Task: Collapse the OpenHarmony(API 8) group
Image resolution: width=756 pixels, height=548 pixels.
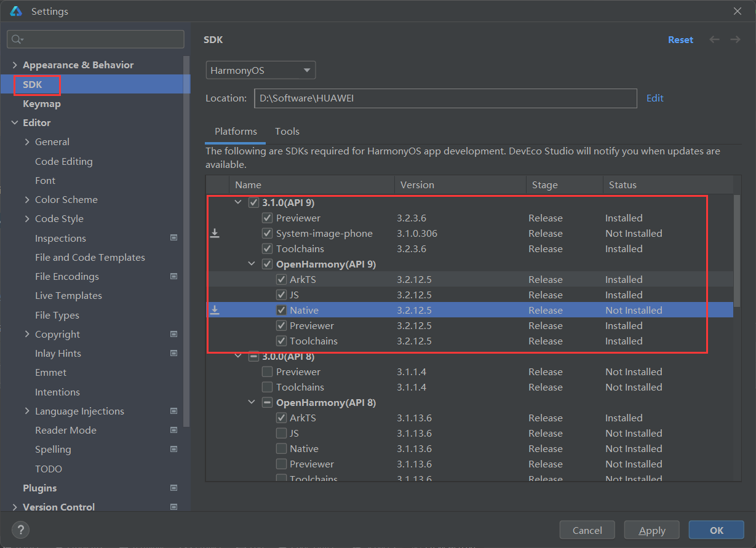Action: point(252,402)
